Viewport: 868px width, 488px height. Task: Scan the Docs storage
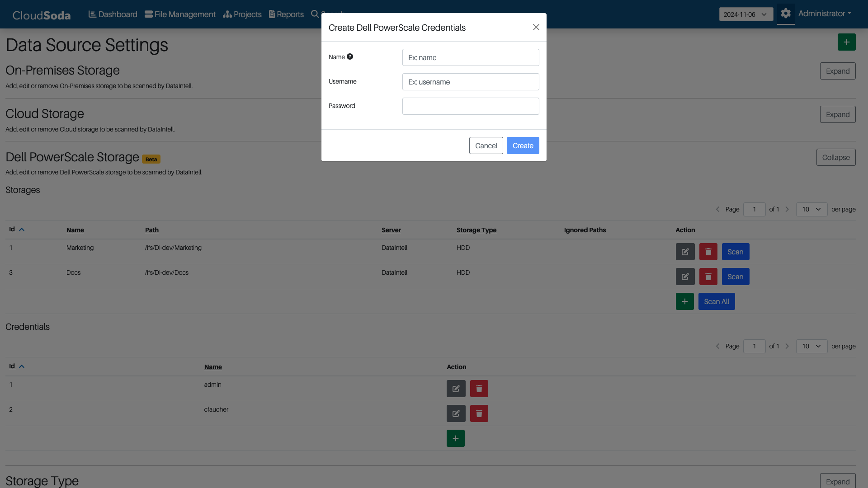pos(735,277)
